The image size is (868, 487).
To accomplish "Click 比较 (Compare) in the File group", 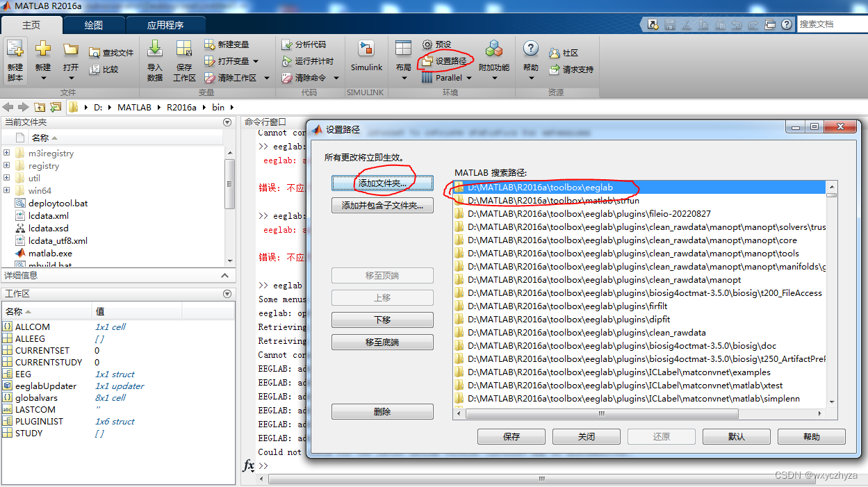I will point(104,69).
